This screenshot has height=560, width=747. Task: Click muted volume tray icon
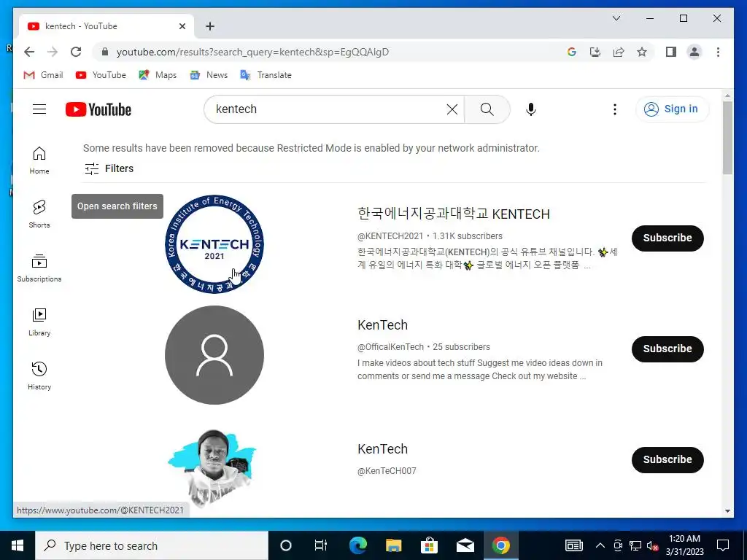(x=652, y=545)
